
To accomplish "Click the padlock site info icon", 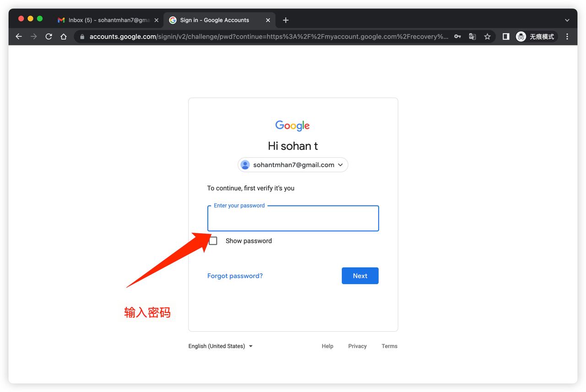I will (82, 37).
